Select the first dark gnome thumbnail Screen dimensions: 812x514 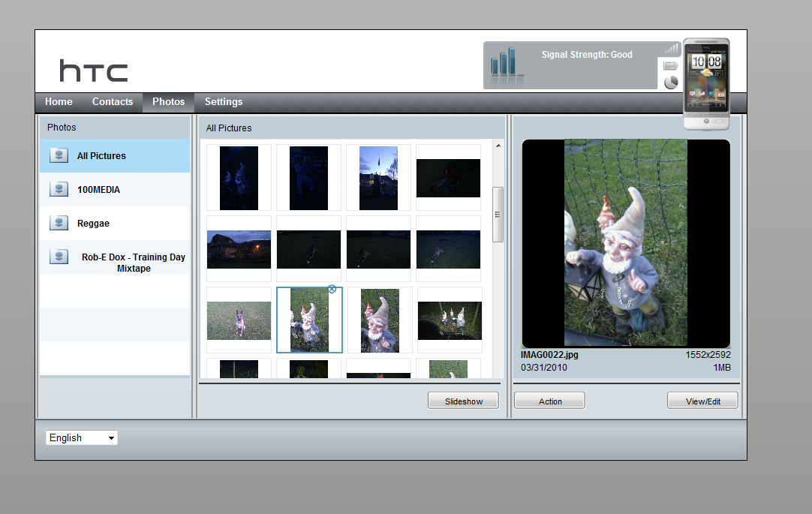pyautogui.click(x=239, y=178)
